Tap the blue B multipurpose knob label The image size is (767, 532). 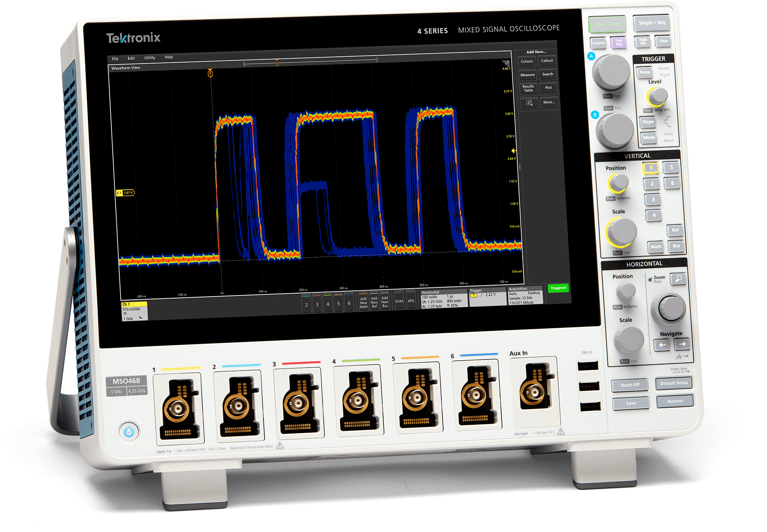pyautogui.click(x=595, y=115)
